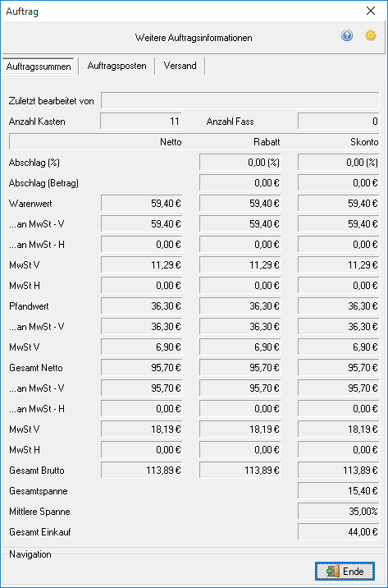Select the Gesamtspanne value field

pyautogui.click(x=339, y=491)
